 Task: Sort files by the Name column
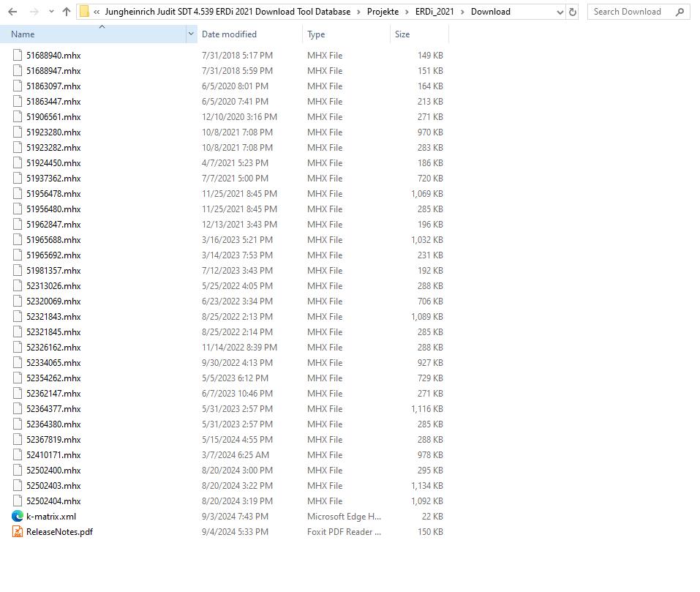pyautogui.click(x=93, y=34)
